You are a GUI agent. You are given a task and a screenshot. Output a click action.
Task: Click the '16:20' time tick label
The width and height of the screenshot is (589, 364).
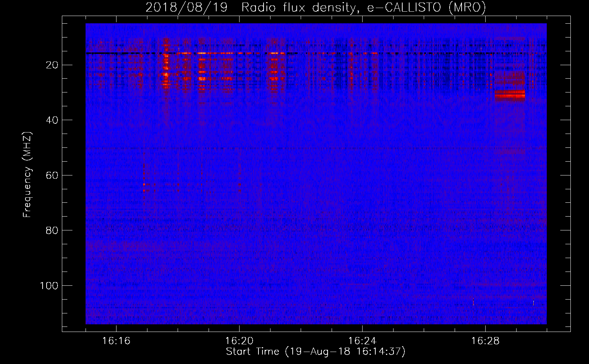click(239, 341)
